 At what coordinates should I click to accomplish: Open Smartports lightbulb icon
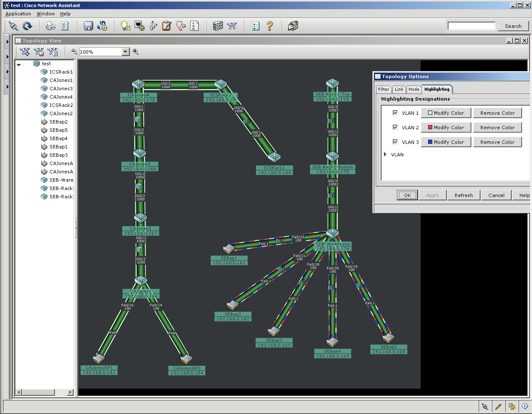tap(126, 26)
